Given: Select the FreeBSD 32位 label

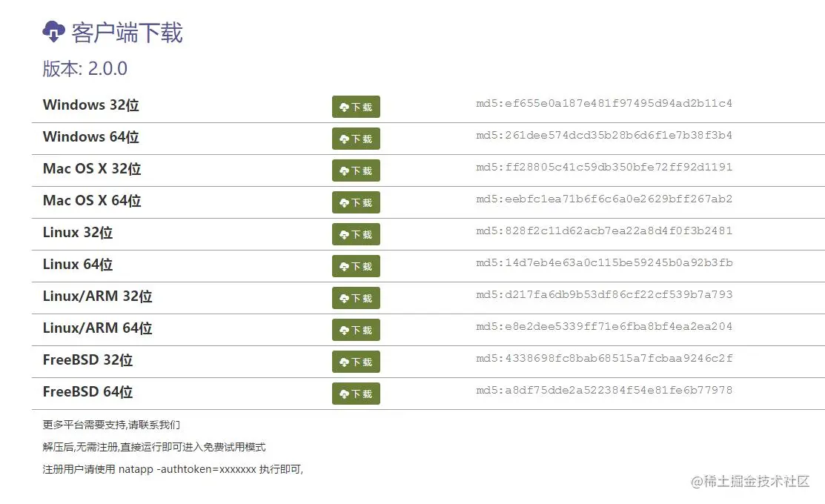Looking at the screenshot, I should coord(88,360).
